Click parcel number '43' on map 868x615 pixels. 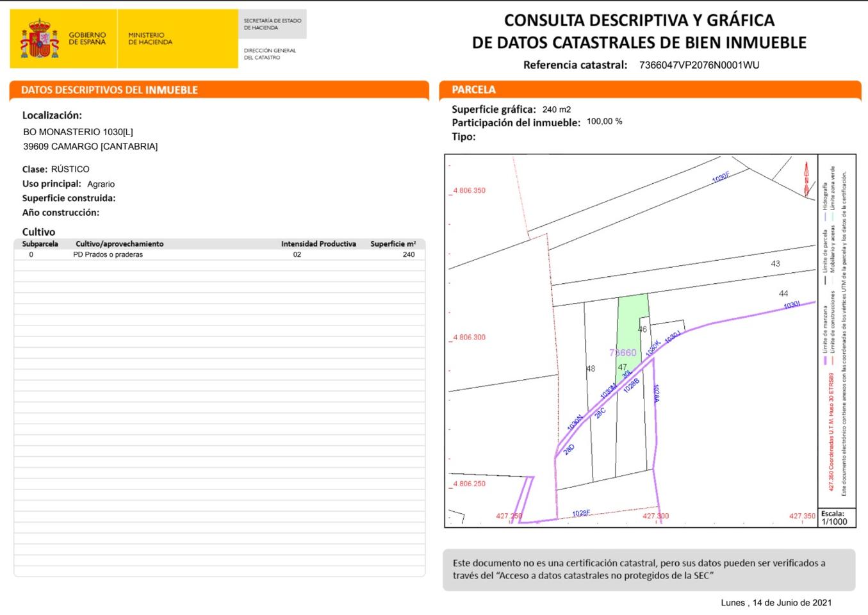[775, 263]
